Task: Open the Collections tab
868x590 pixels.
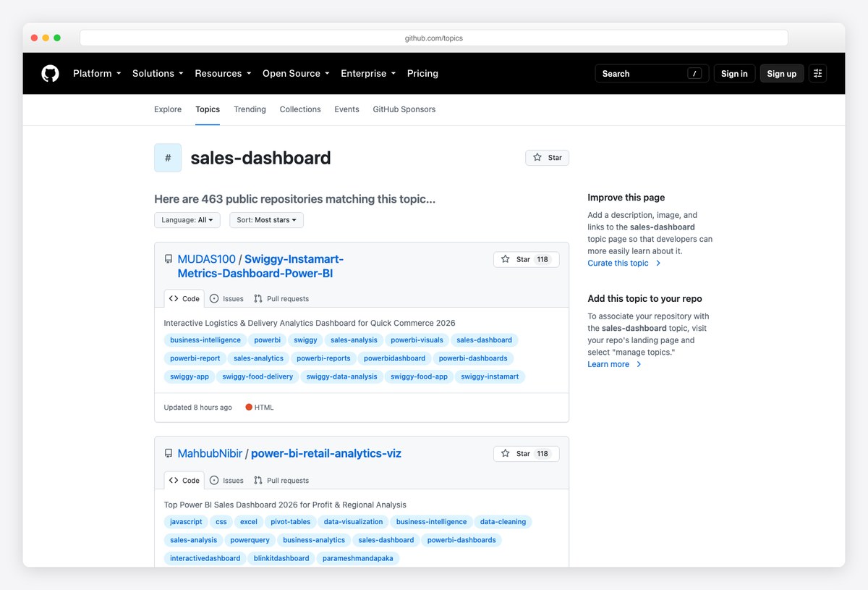Action: (300, 109)
